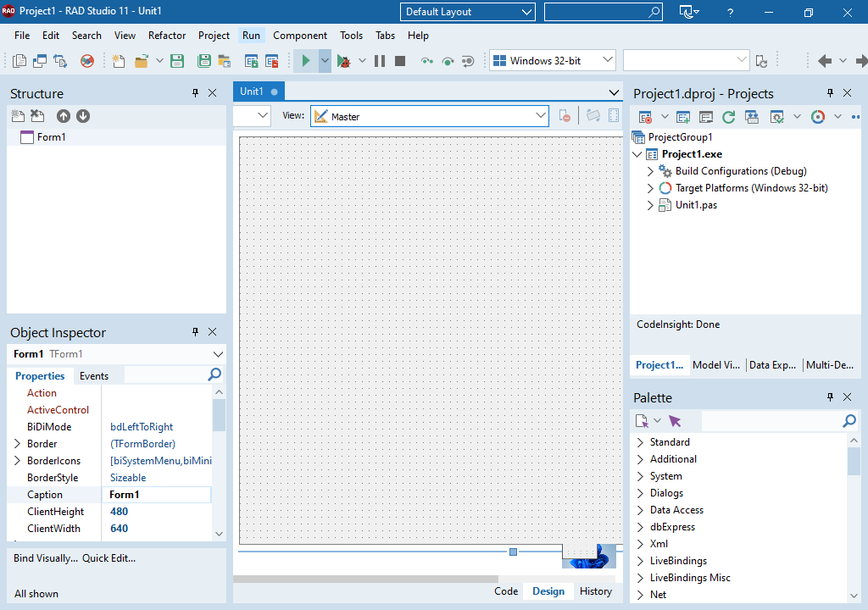
Task: Open the Form1 TForm1 object selector dropdown
Action: pos(218,354)
